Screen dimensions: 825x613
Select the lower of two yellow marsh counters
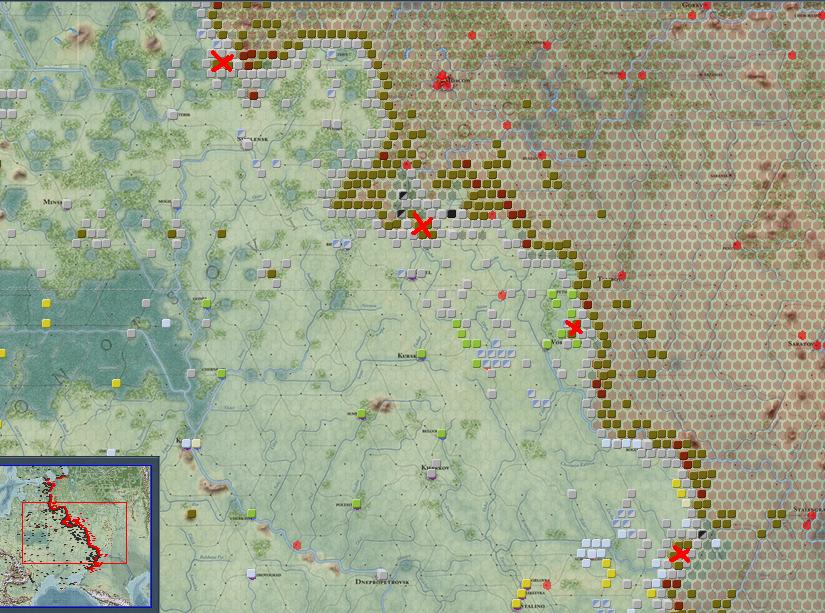46,323
